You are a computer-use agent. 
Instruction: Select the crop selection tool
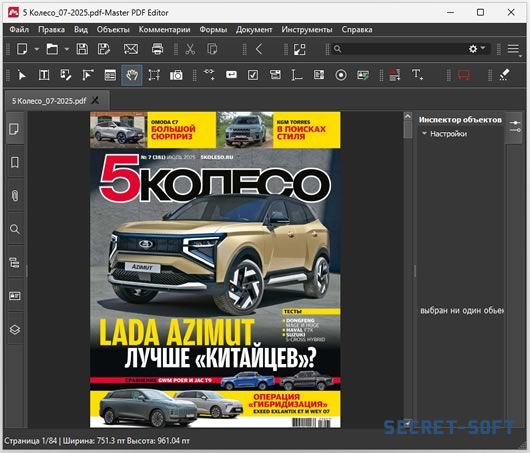pos(154,75)
